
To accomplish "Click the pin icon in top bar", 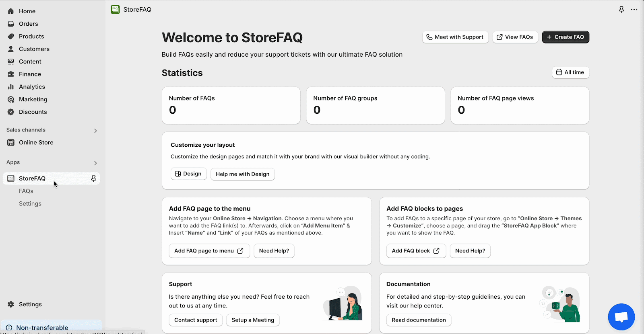I will tap(621, 10).
